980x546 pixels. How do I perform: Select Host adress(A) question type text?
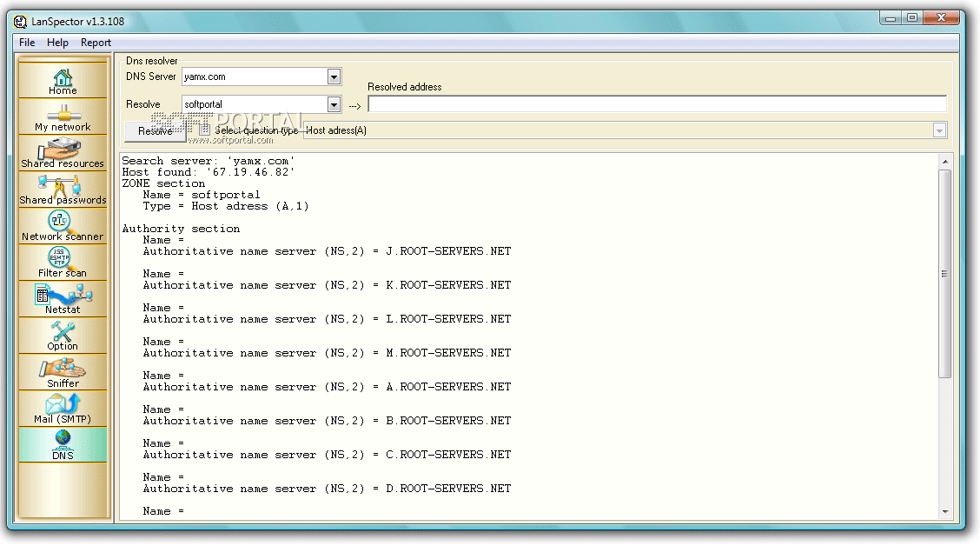point(336,130)
